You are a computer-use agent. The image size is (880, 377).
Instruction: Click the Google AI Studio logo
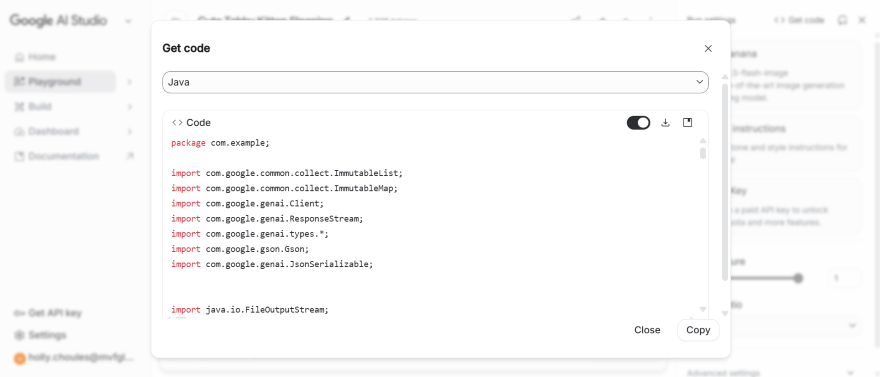click(58, 21)
